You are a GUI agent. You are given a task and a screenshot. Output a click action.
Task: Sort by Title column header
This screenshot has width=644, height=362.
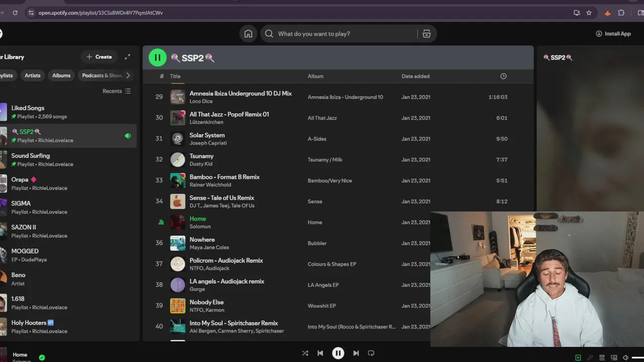point(175,76)
